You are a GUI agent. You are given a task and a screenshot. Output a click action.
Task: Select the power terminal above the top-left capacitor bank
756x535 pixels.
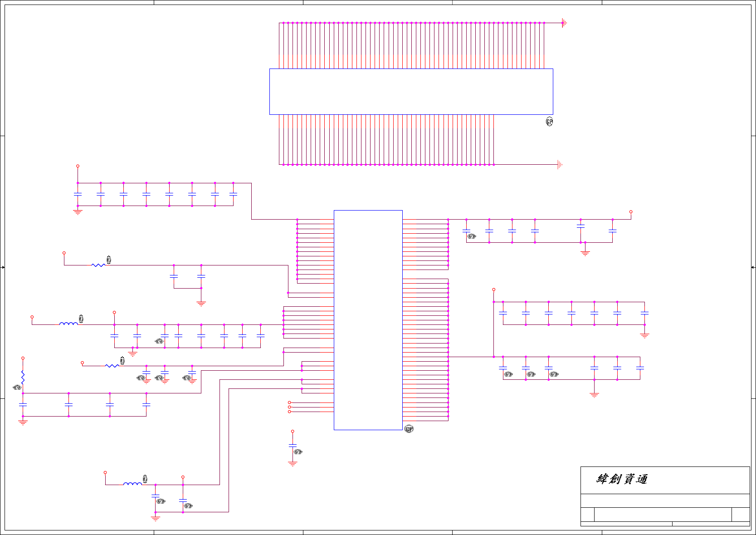point(78,166)
